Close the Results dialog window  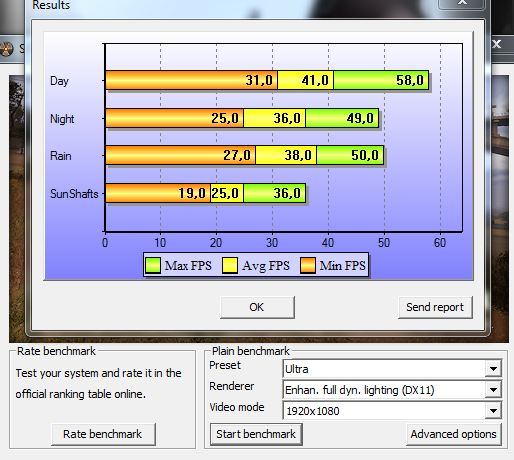coord(462,3)
